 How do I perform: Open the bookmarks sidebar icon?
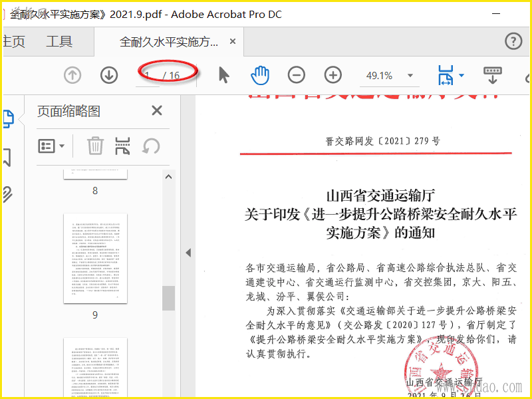pyautogui.click(x=7, y=157)
